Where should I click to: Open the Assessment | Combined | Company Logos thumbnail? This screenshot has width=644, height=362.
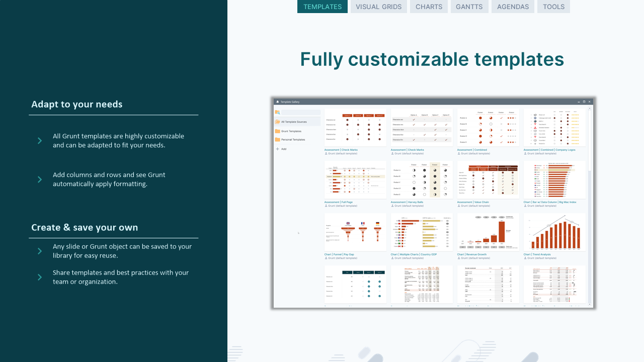tap(554, 128)
